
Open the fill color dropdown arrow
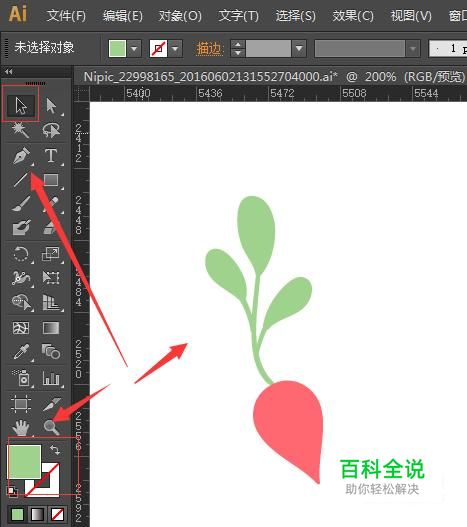(x=134, y=49)
